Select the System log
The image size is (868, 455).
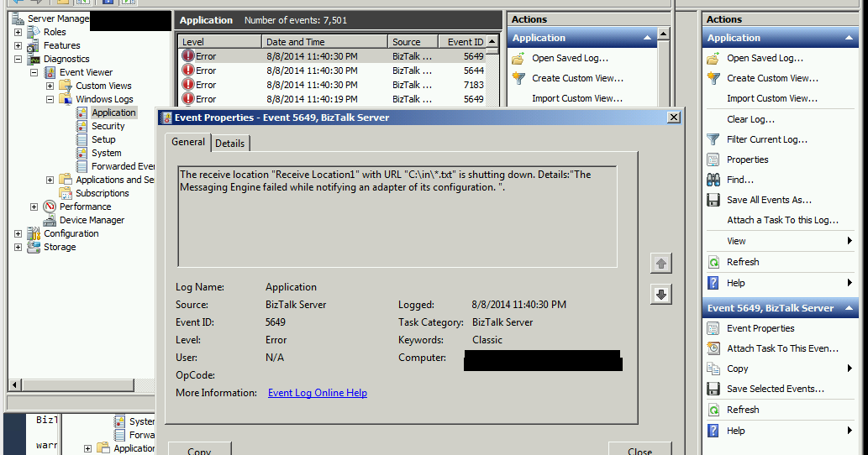click(x=106, y=153)
